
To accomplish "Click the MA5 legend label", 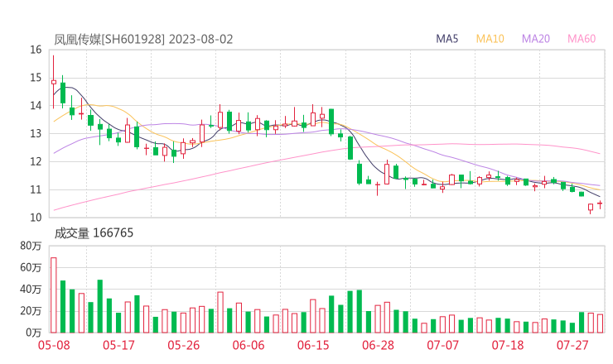I will tap(446, 39).
